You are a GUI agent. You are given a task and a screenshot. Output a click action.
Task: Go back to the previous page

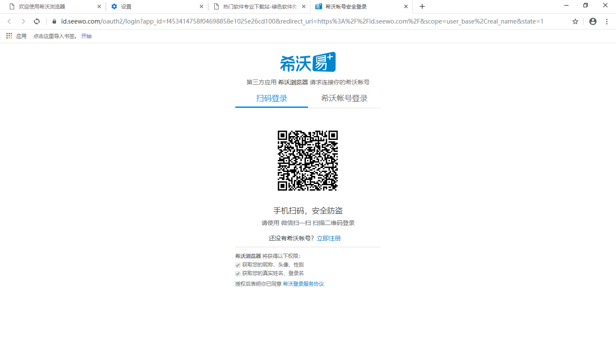(x=9, y=21)
